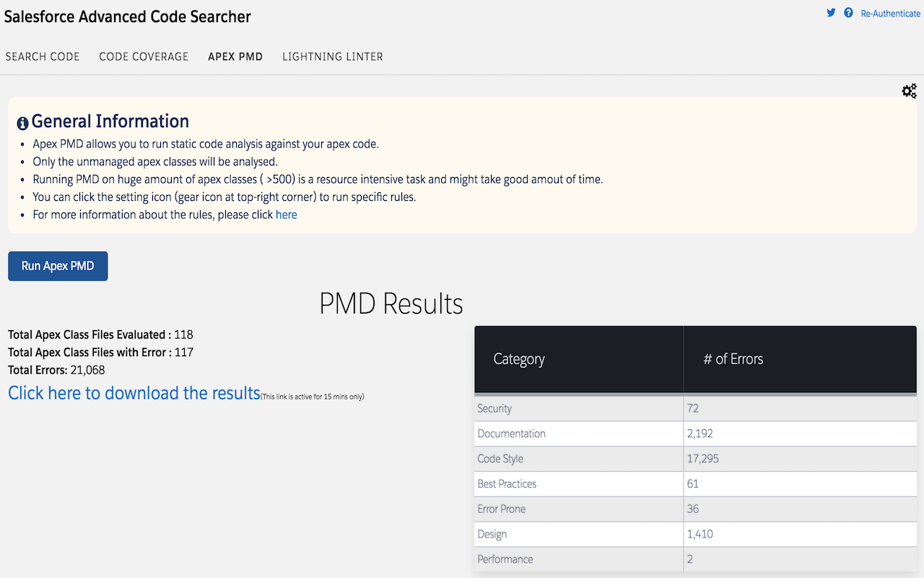
Task: Switch to the LIGHTNING LINTER tab
Action: pyautogui.click(x=332, y=56)
